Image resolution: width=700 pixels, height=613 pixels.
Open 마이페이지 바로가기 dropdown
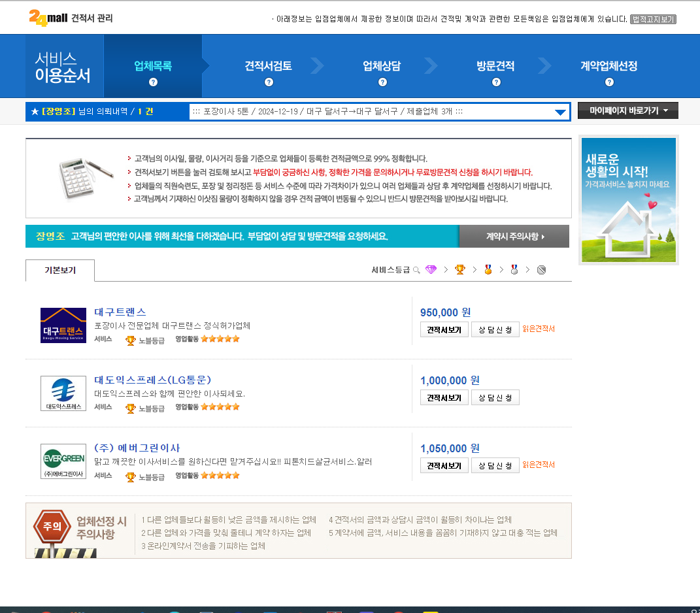tap(627, 111)
